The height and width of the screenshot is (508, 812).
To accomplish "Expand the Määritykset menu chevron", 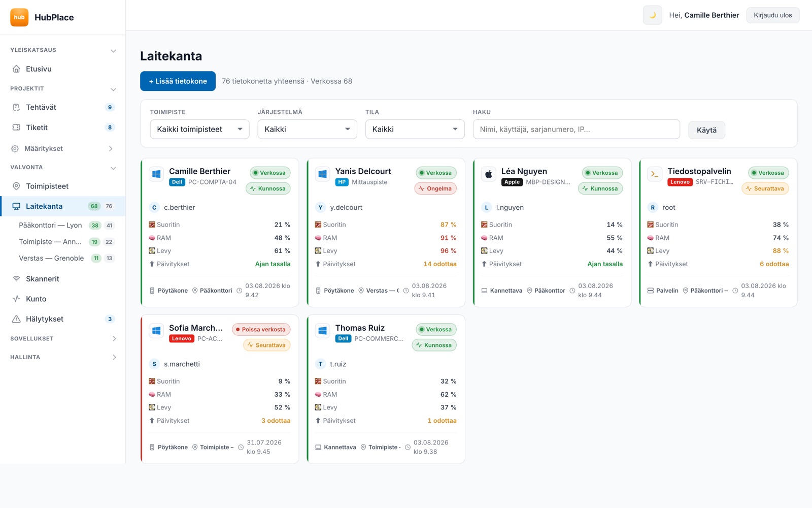I will (x=111, y=149).
